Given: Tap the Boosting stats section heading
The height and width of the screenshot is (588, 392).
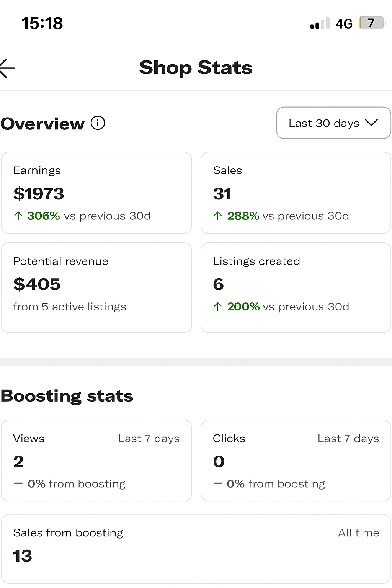Looking at the screenshot, I should [x=67, y=396].
